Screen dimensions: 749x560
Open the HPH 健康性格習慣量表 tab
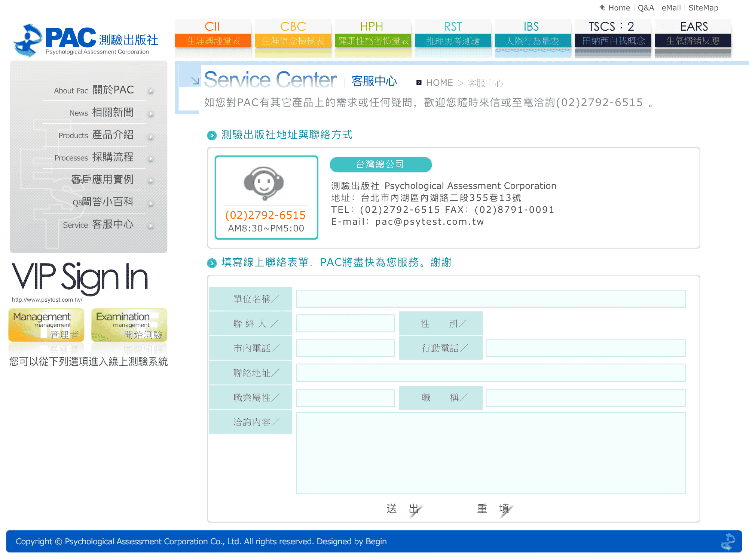point(373,34)
